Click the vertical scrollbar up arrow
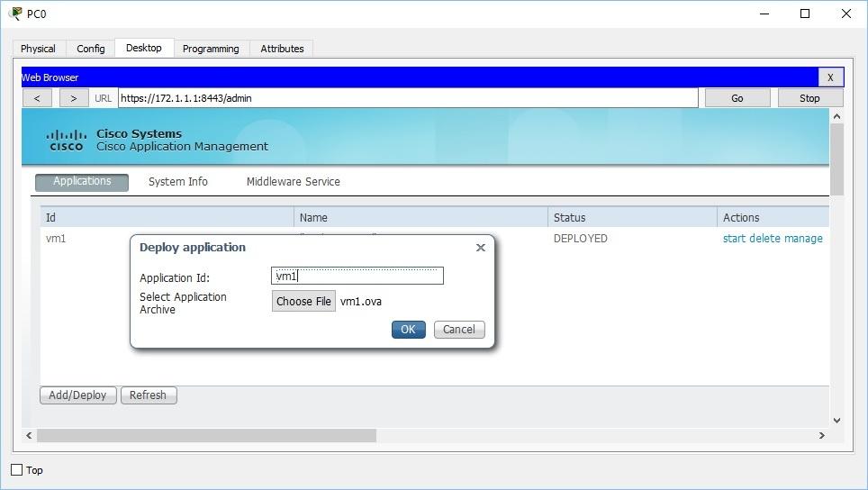The height and width of the screenshot is (490, 868). (x=837, y=116)
